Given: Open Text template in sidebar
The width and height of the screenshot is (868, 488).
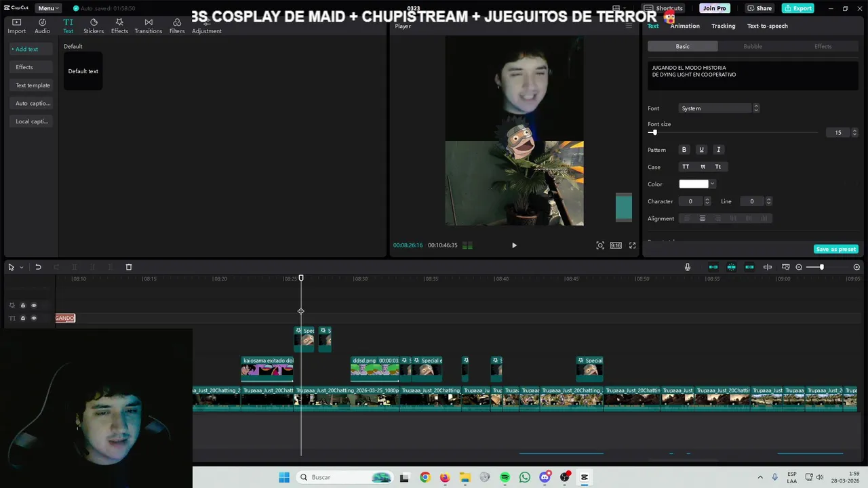Looking at the screenshot, I should click(32, 85).
